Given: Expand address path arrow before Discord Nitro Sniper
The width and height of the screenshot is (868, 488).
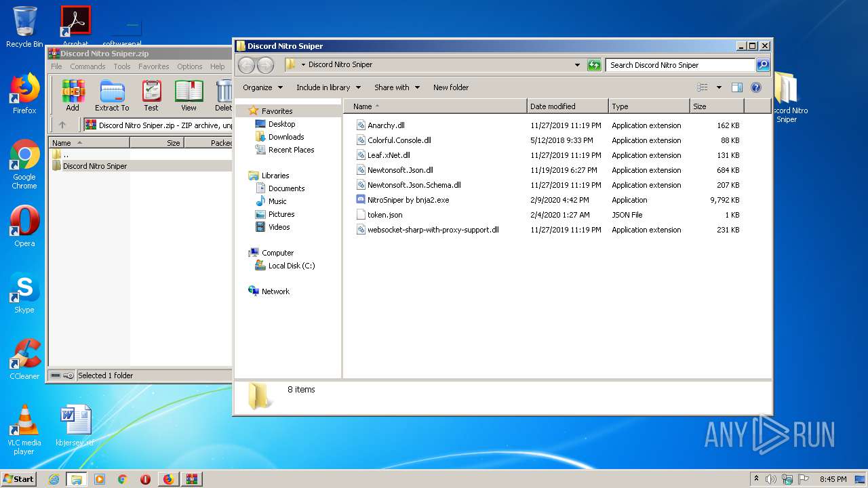Looking at the screenshot, I should coord(304,65).
